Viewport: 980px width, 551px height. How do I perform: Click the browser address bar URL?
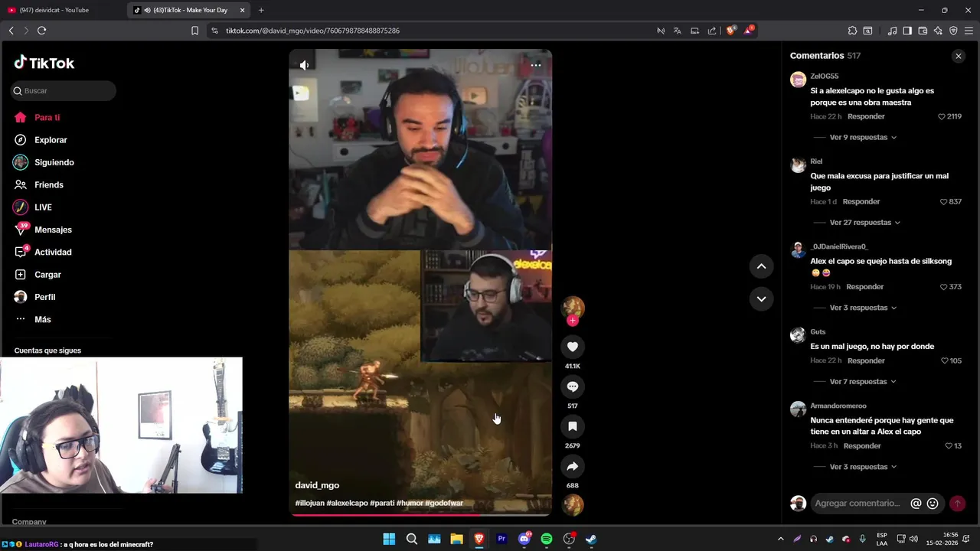coord(312,31)
